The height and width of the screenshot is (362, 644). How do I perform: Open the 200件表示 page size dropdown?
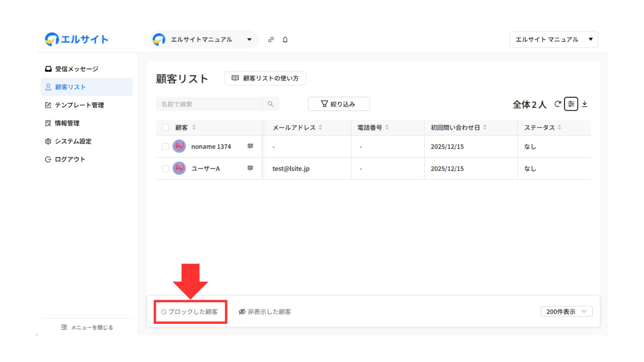[x=566, y=311]
